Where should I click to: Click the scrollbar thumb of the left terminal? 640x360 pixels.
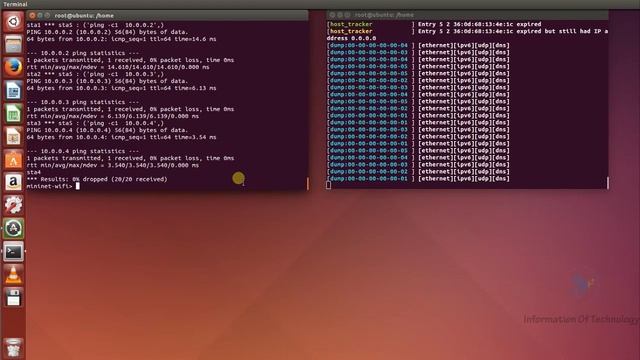click(308, 184)
